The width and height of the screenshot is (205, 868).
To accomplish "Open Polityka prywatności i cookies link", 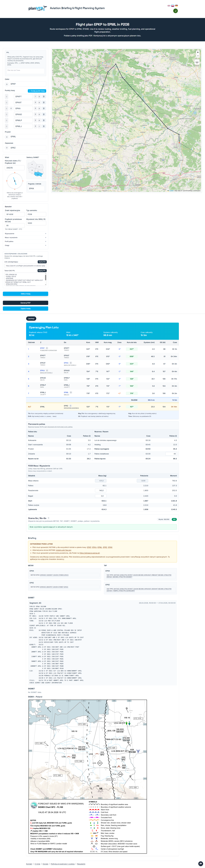I will pos(63,864).
